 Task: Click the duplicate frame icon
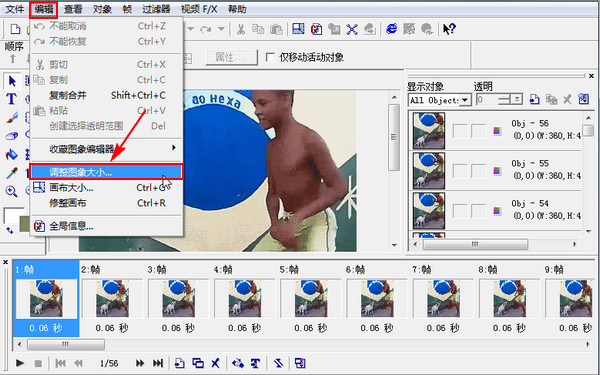197,363
